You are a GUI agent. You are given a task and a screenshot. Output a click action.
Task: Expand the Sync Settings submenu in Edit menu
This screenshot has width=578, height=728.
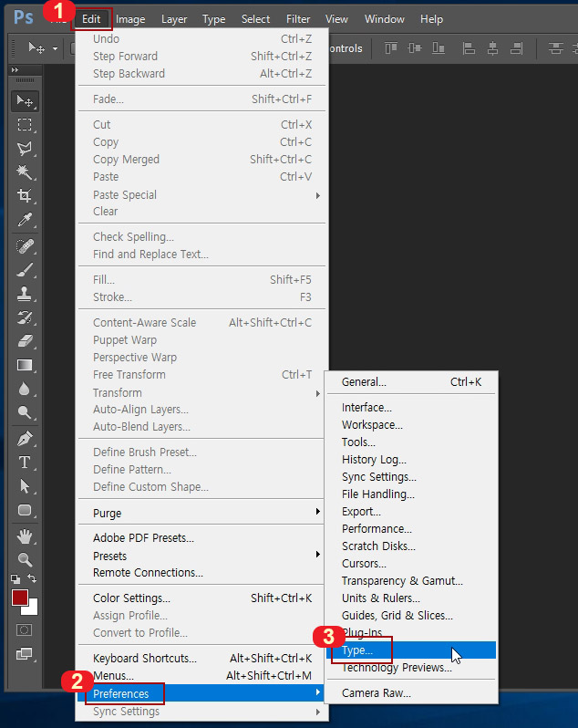pyautogui.click(x=201, y=712)
